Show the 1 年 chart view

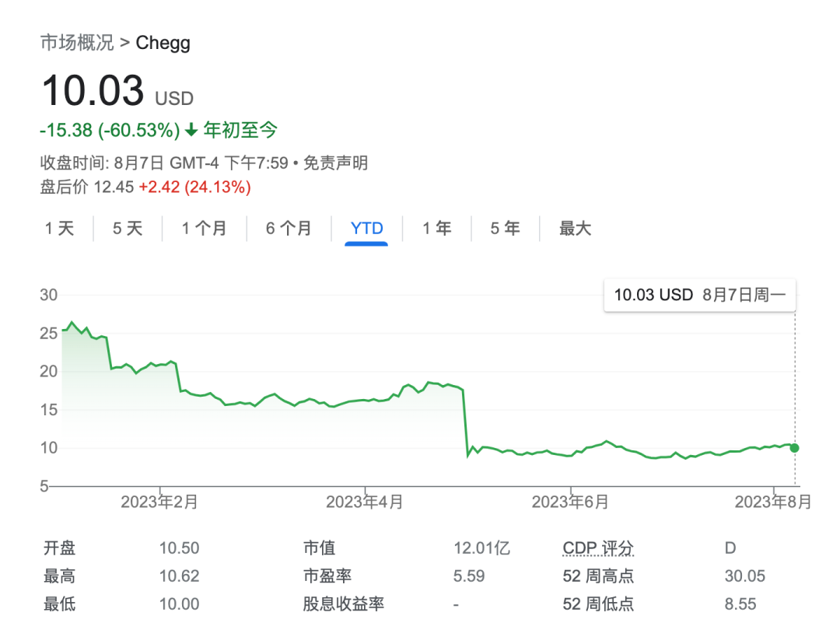[x=437, y=229]
